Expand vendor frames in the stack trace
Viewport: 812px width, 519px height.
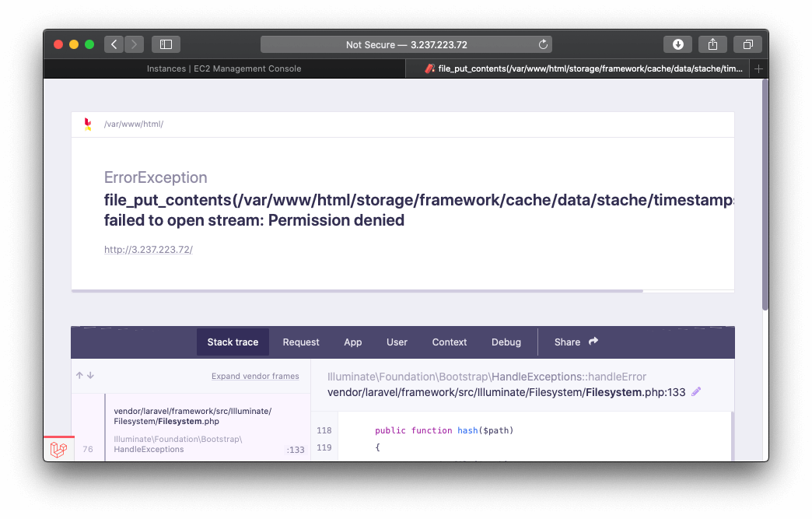(x=255, y=376)
